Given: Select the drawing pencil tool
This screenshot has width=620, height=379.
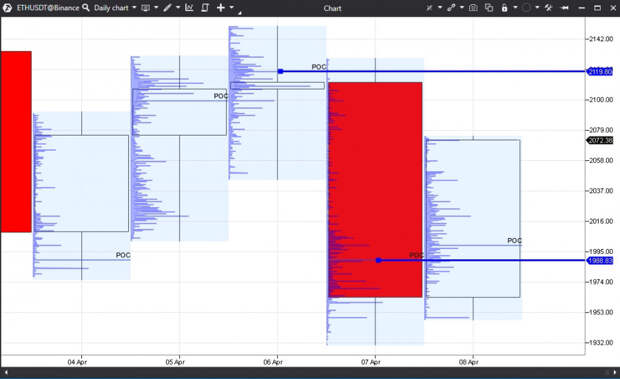Looking at the screenshot, I should tap(168, 8).
